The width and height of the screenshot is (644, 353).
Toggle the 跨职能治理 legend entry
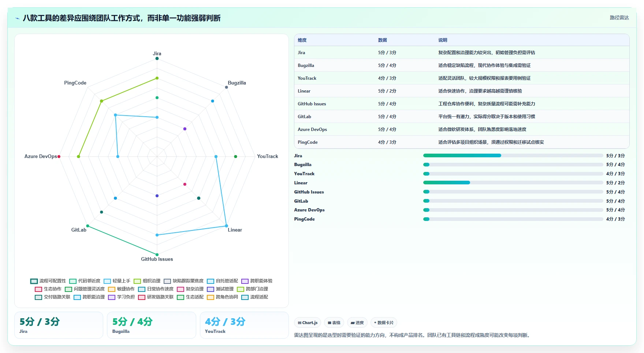coord(89,297)
